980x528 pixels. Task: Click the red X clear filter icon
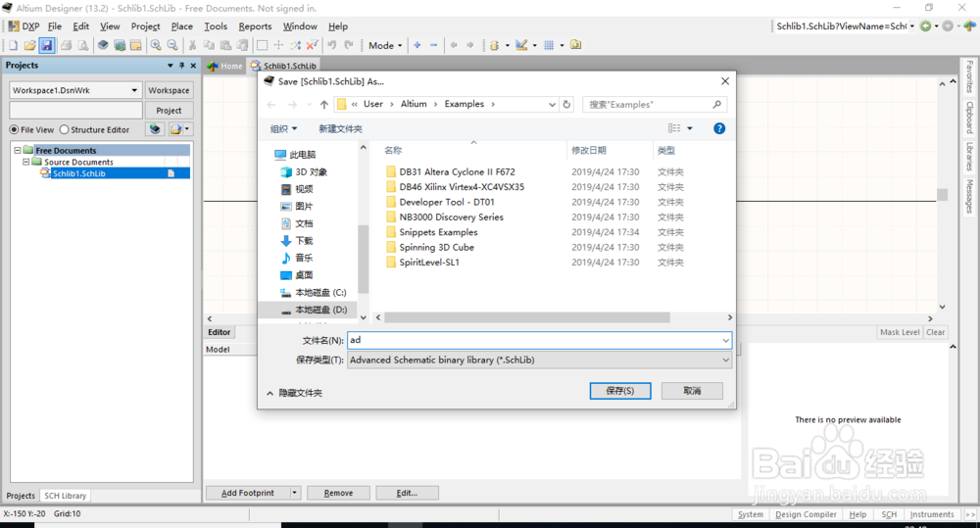point(312,45)
